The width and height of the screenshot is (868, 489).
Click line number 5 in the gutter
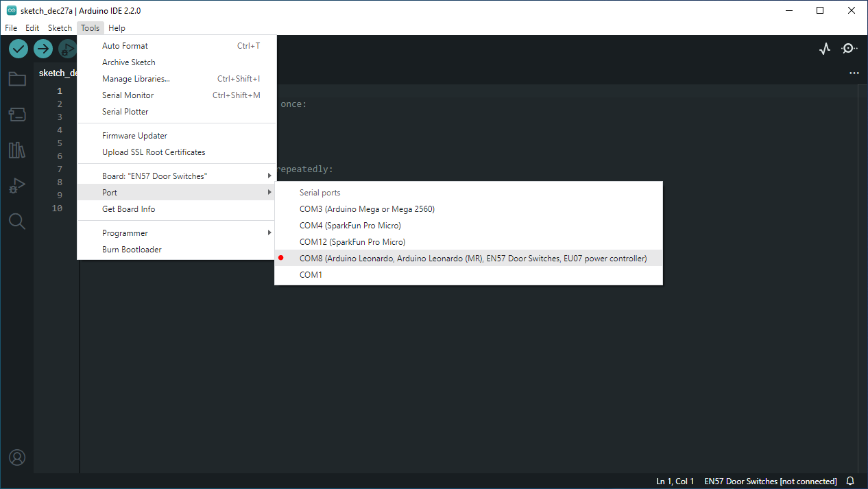pos(60,143)
